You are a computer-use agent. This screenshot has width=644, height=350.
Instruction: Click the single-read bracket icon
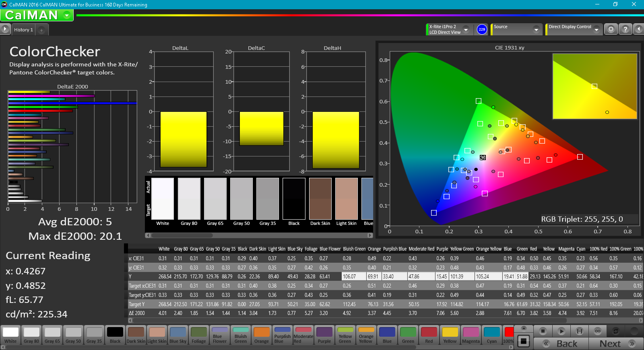pos(580,331)
